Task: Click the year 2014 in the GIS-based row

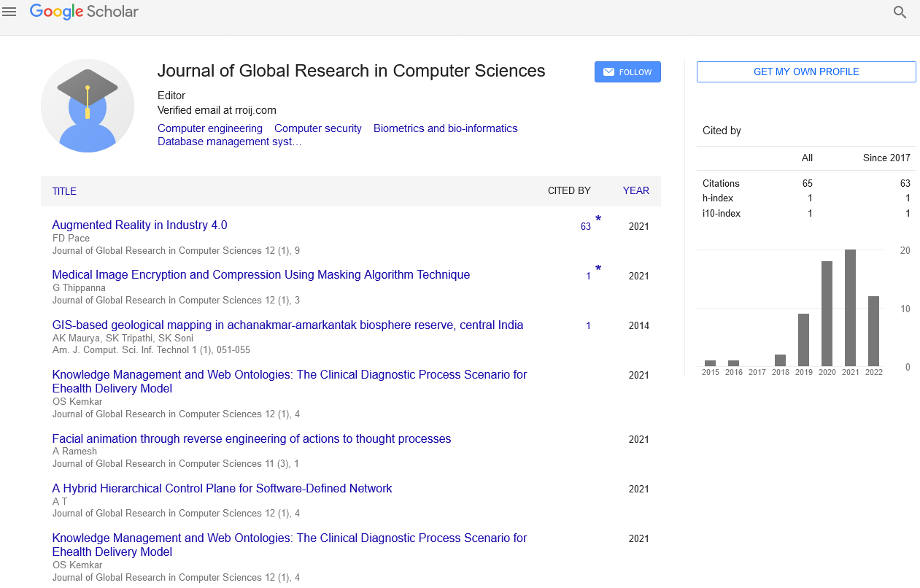Action: point(639,326)
